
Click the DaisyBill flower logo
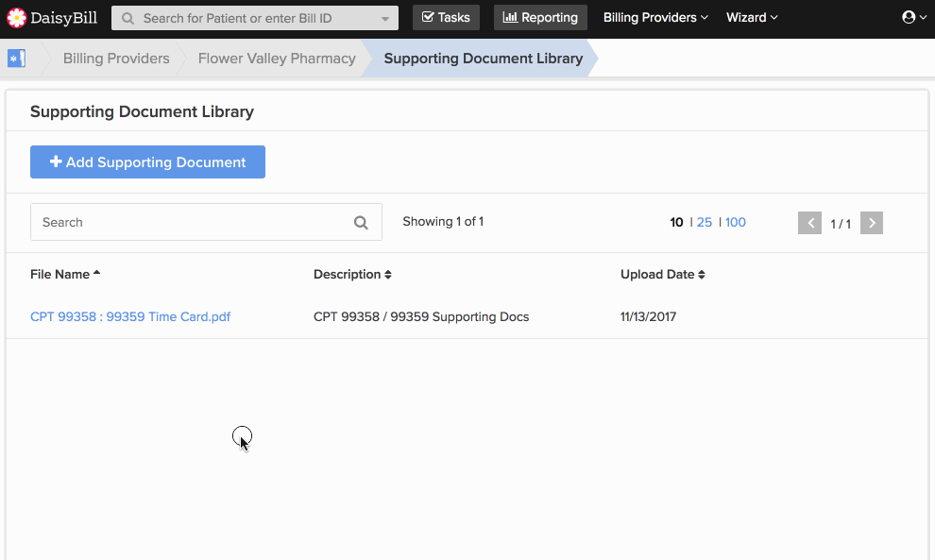16,18
